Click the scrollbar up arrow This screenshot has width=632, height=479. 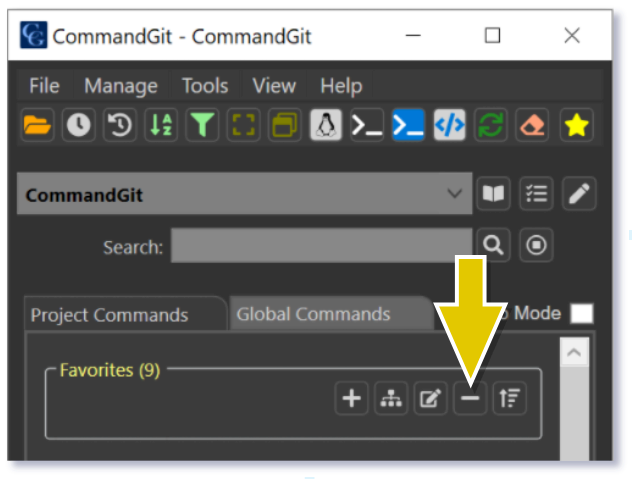click(572, 353)
